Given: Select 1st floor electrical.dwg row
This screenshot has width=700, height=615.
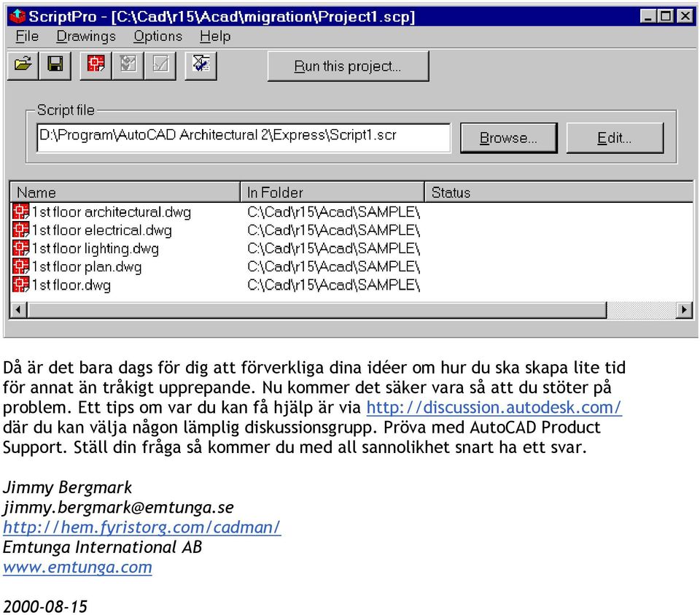Looking at the screenshot, I should (351, 230).
